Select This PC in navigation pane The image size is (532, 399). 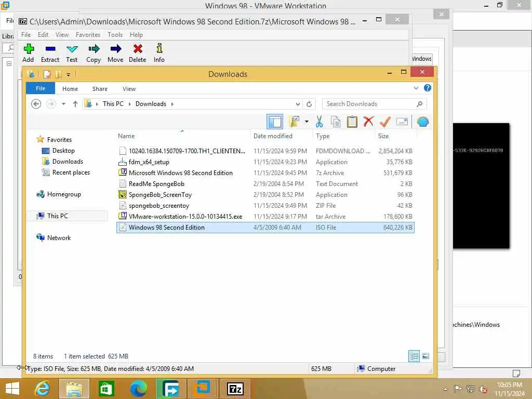pyautogui.click(x=57, y=216)
